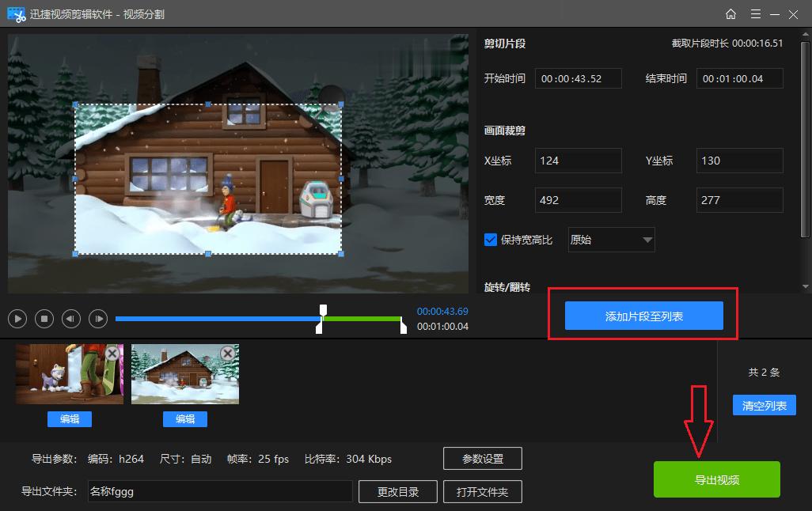Select the snowy cabin clip thumbnail
Viewport: 812px width, 511px height.
(x=185, y=374)
